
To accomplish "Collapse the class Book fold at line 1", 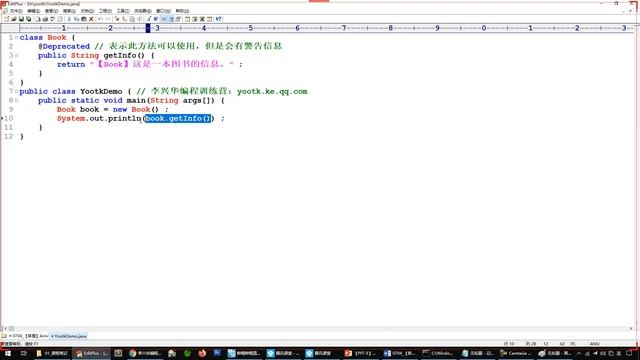I will (x=16, y=38).
